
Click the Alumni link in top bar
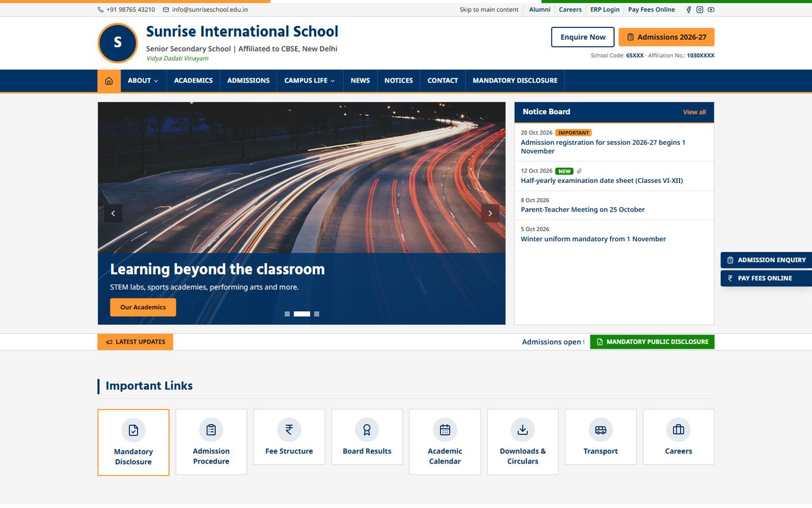tap(540, 10)
